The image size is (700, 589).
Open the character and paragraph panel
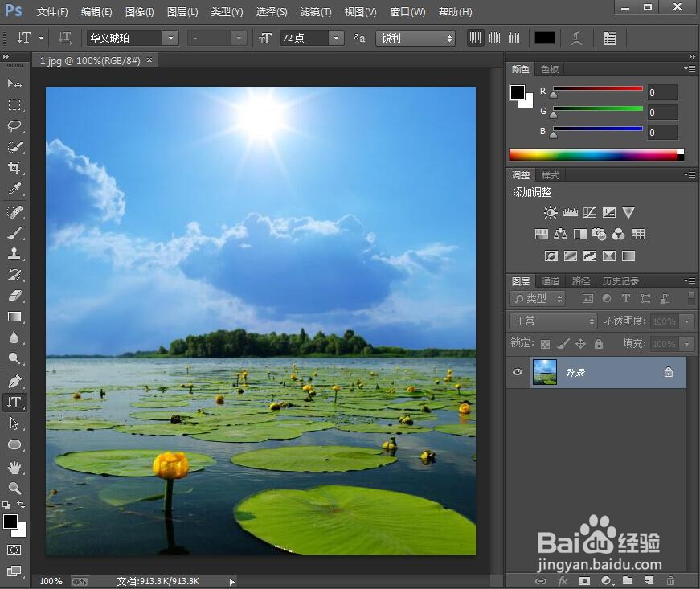pos(609,39)
